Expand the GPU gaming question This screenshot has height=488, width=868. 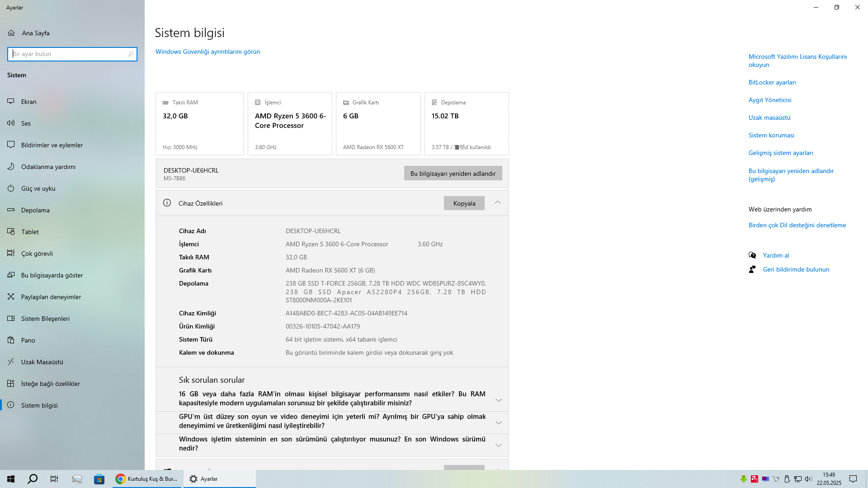499,422
